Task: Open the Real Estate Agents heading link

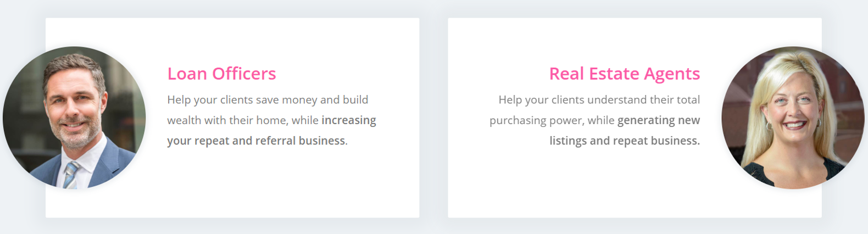Action: coord(624,74)
